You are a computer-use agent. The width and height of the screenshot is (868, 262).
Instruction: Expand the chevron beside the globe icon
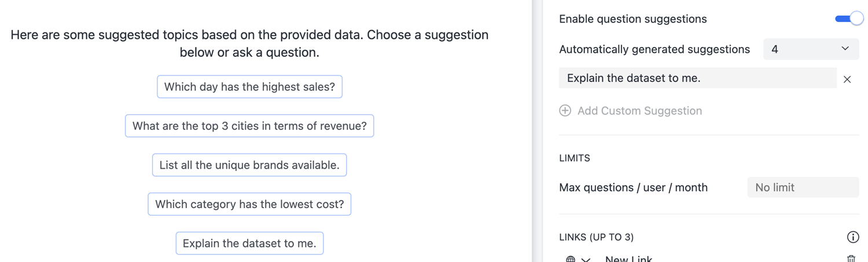coord(586,260)
